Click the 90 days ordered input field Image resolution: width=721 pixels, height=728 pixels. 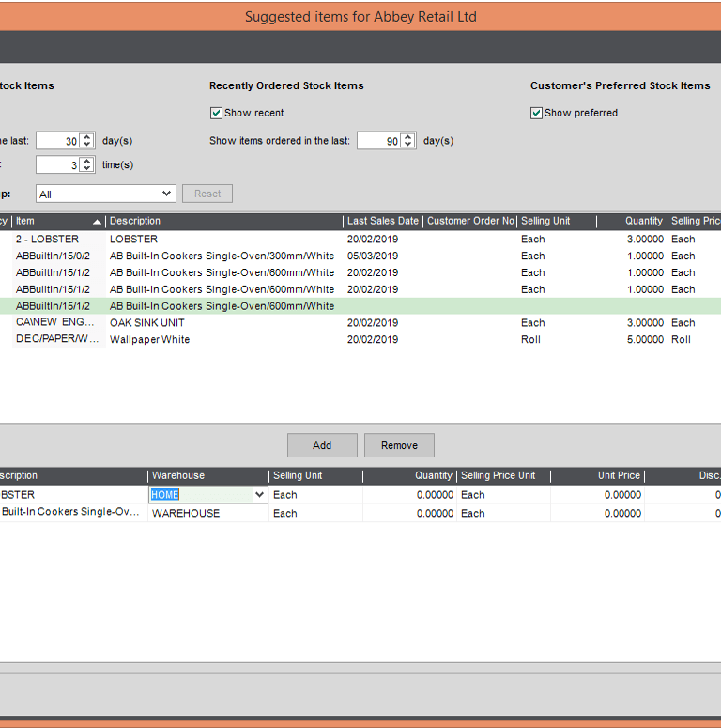(x=379, y=141)
